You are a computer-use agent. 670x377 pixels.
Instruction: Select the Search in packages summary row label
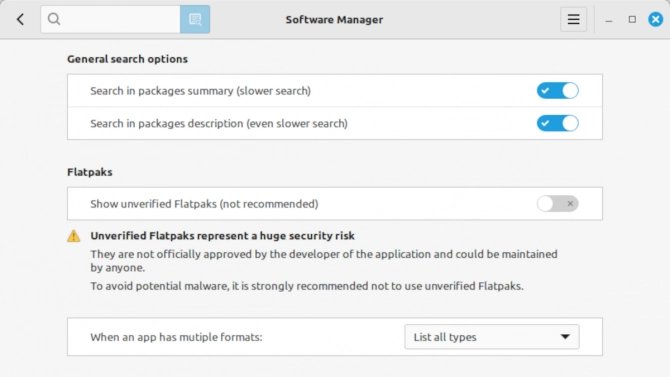tap(200, 91)
